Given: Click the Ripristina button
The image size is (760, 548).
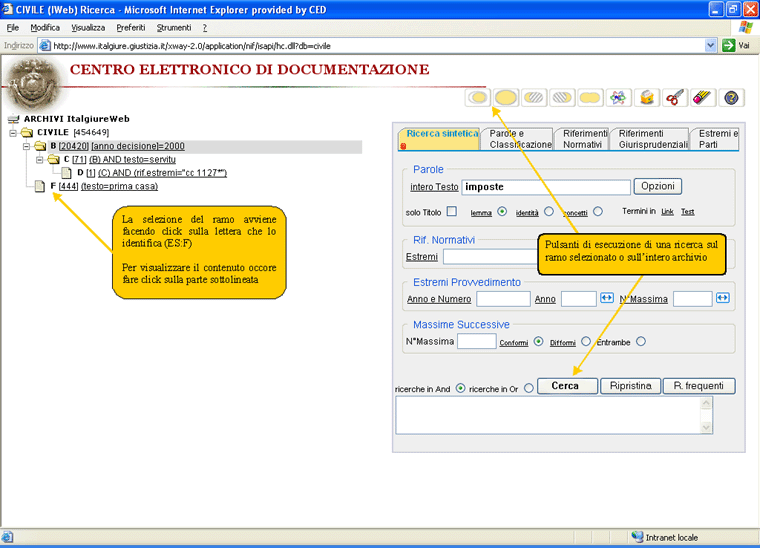Looking at the screenshot, I should click(x=631, y=386).
